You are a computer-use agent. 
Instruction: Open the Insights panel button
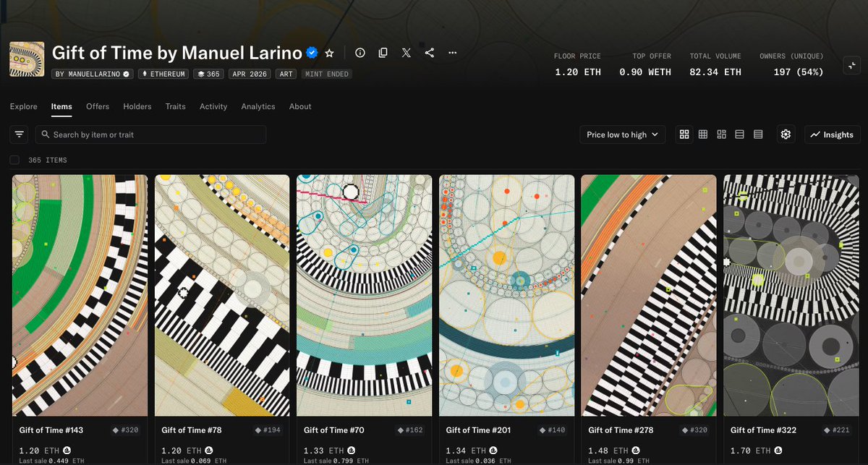pos(833,135)
